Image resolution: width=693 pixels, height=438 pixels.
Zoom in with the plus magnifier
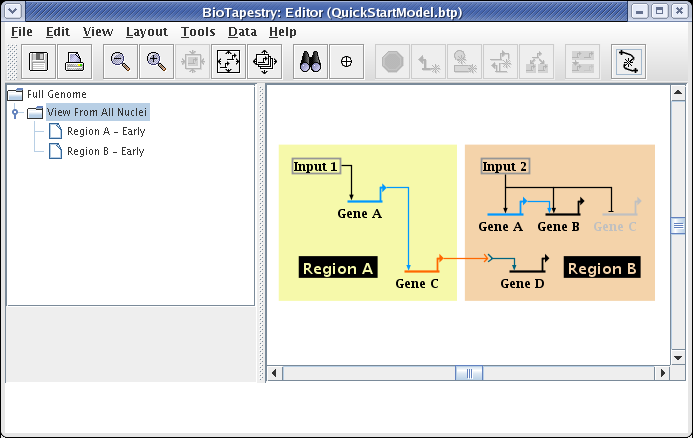[x=156, y=61]
